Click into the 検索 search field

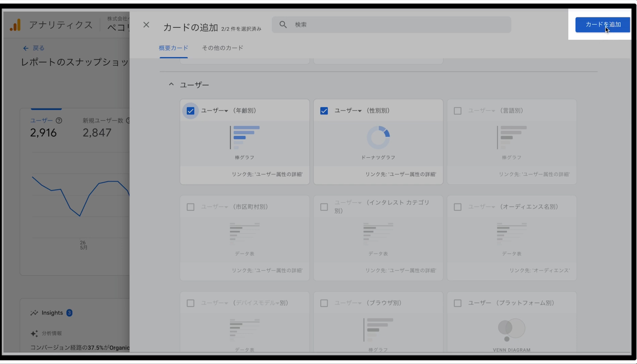391,25
